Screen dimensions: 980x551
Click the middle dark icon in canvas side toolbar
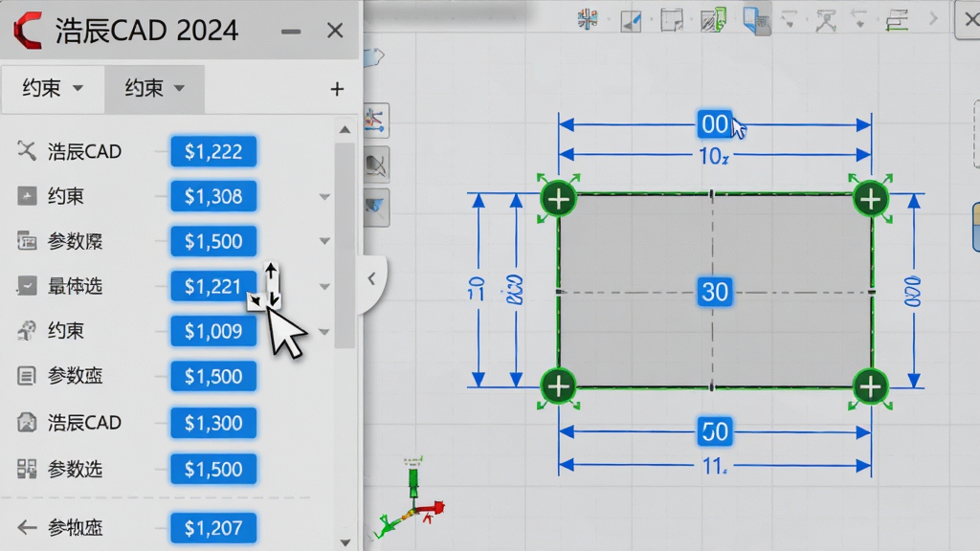[376, 165]
